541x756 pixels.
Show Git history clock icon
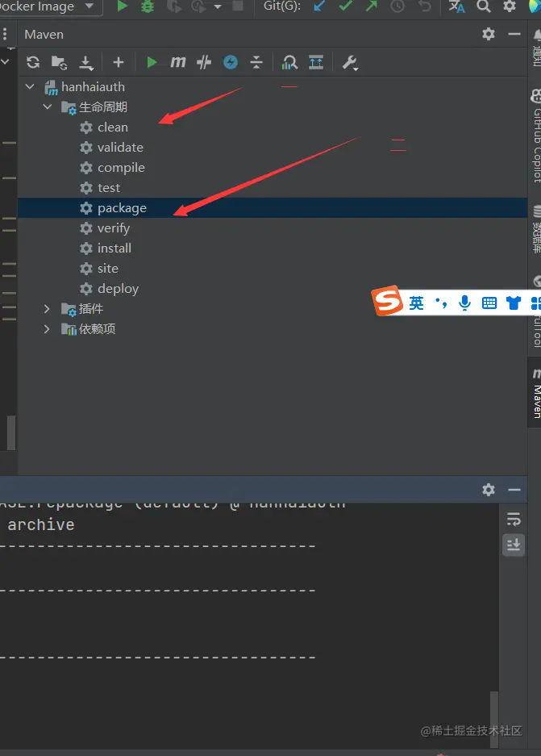coord(397,6)
